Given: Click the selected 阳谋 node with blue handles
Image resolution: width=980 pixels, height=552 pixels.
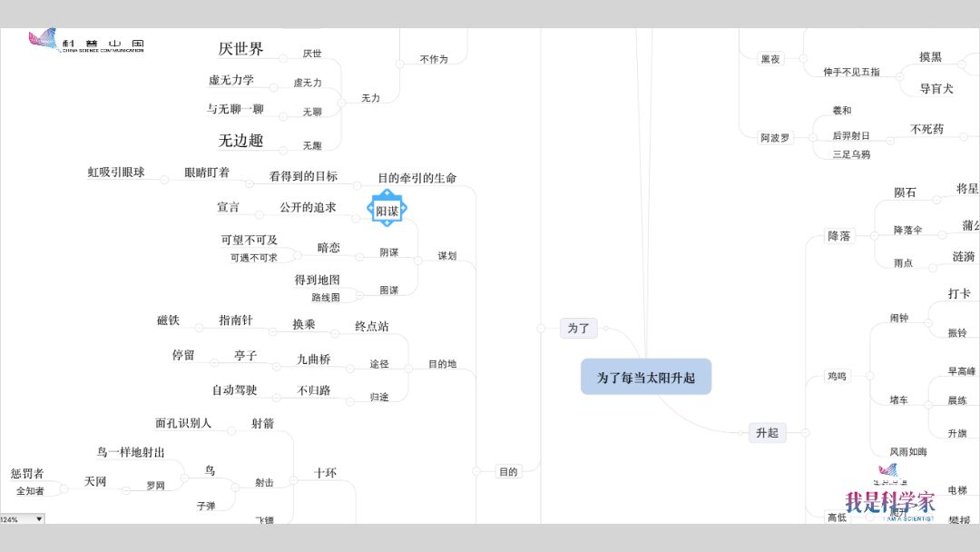Looking at the screenshot, I should pos(387,211).
